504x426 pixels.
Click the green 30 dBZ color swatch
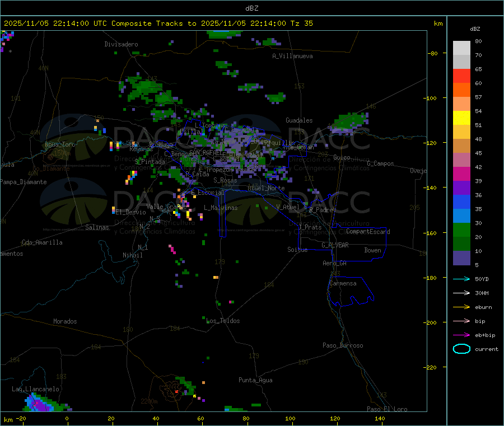(461, 230)
